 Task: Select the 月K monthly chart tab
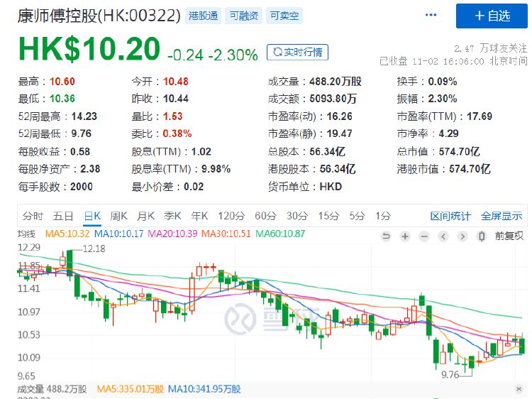[x=145, y=216]
